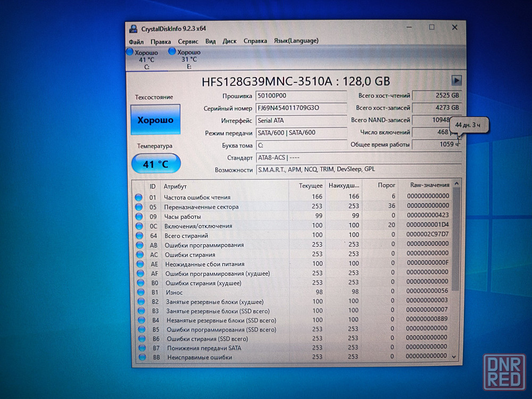
Task: Click the 41 °C temperature button
Action: point(156,164)
